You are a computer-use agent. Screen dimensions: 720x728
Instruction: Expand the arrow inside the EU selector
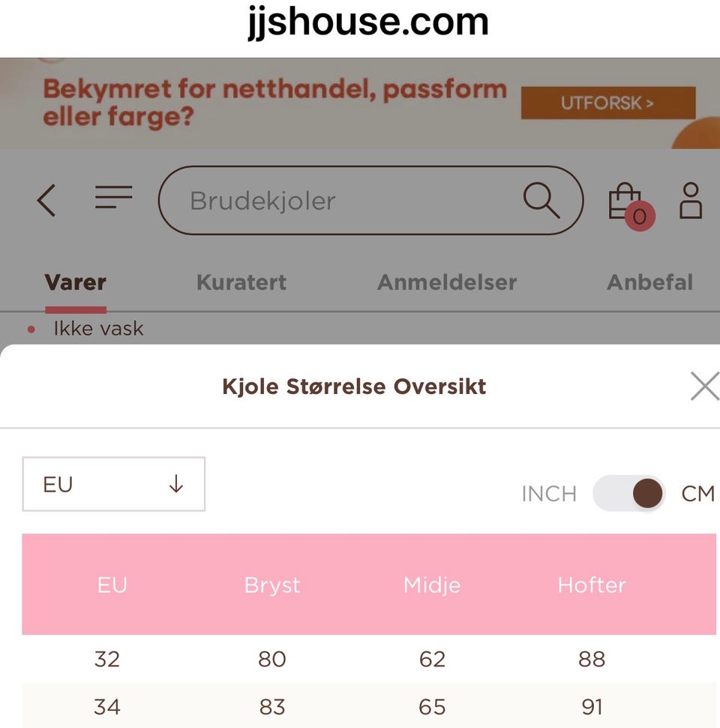coord(176,484)
